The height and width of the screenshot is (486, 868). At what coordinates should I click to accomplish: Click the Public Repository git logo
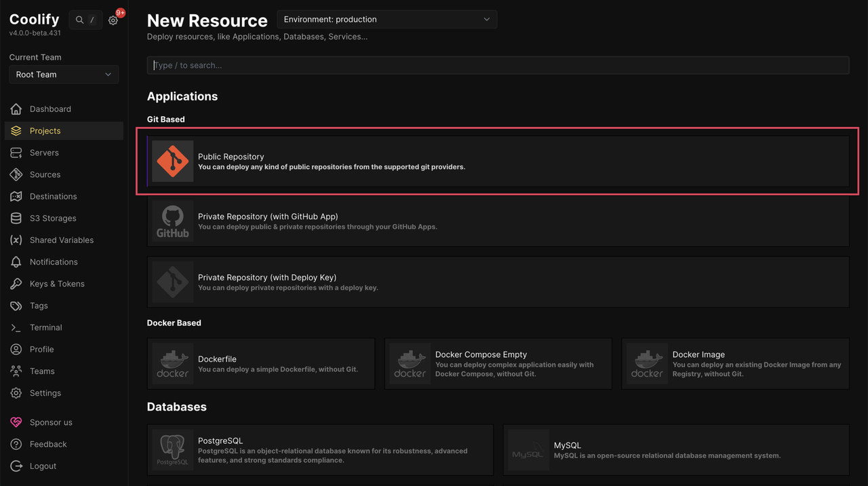172,162
